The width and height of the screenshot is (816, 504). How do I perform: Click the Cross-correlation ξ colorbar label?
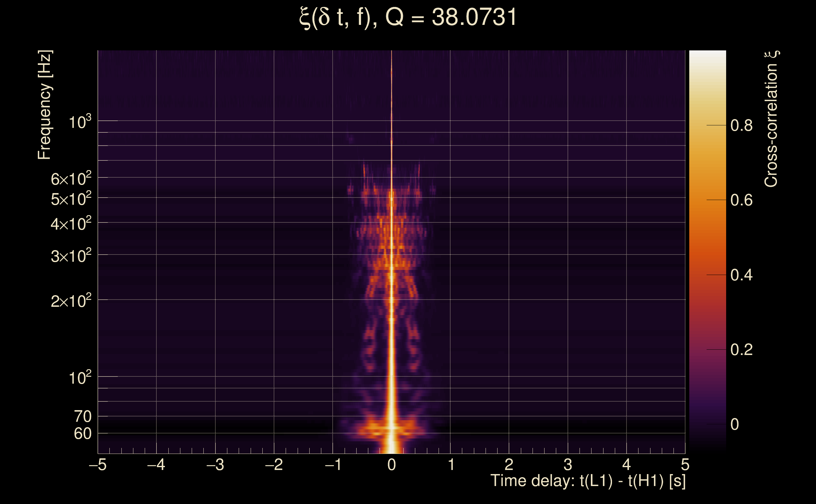(x=771, y=119)
